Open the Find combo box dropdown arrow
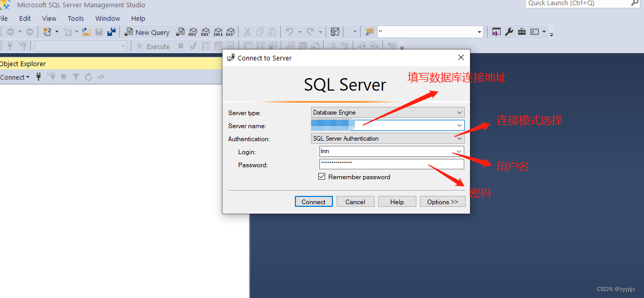 click(479, 32)
